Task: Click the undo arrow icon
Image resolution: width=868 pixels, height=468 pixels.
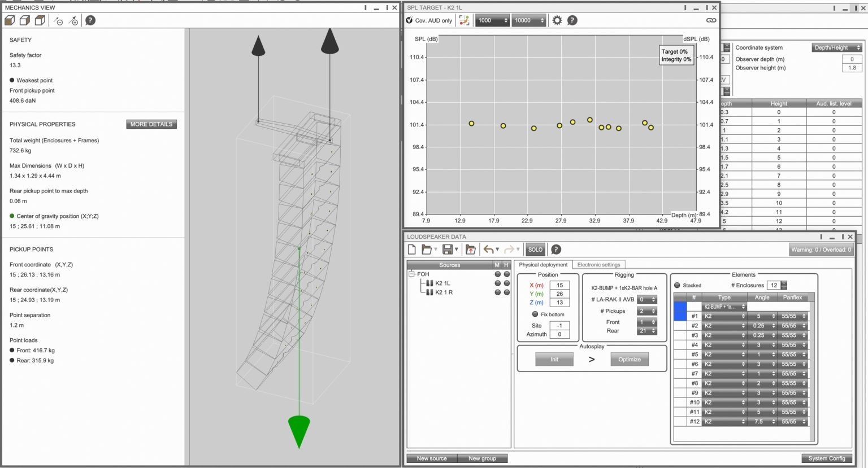Action: [x=488, y=250]
